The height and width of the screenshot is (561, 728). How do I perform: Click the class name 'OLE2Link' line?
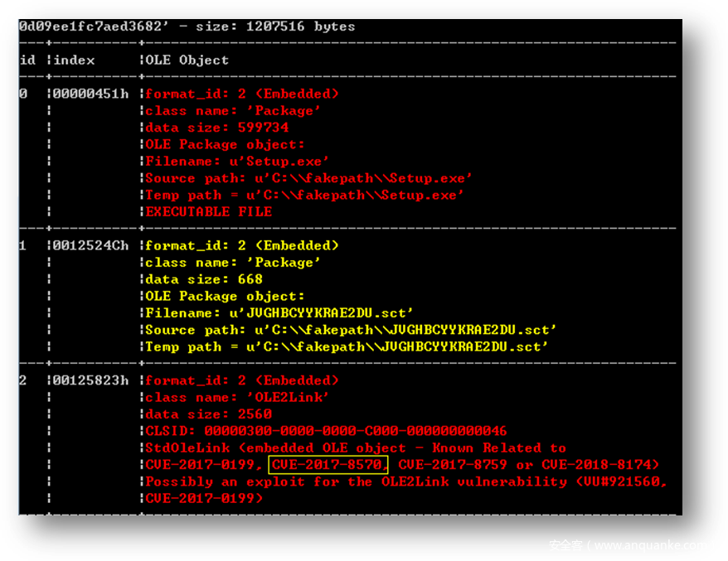(237, 397)
